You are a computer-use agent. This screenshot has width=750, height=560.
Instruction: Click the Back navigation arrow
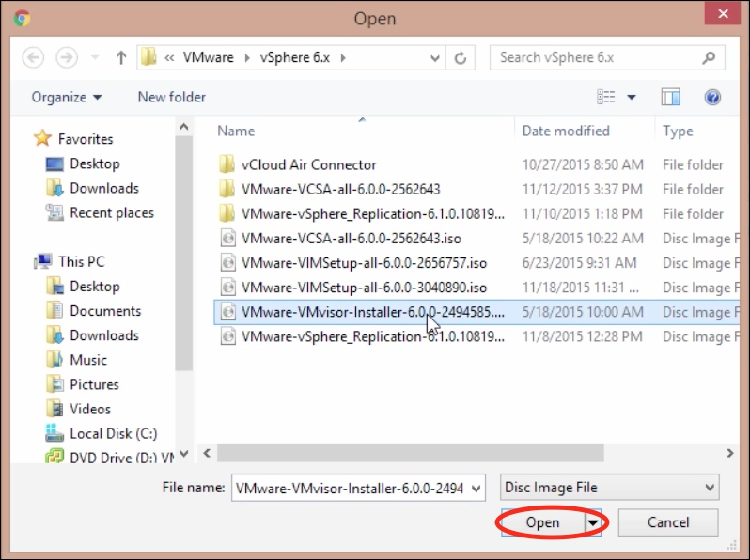[33, 58]
